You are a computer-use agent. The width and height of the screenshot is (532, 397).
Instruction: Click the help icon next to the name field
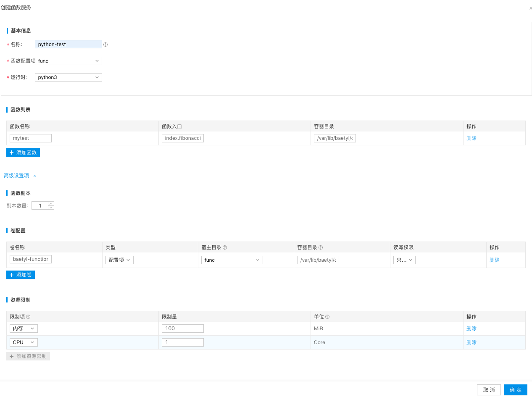(105, 45)
